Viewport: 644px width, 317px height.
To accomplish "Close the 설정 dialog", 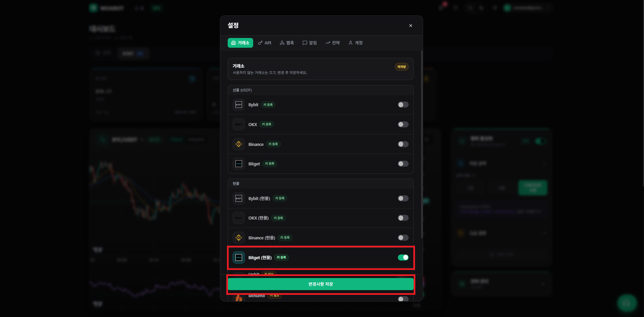I will [410, 26].
